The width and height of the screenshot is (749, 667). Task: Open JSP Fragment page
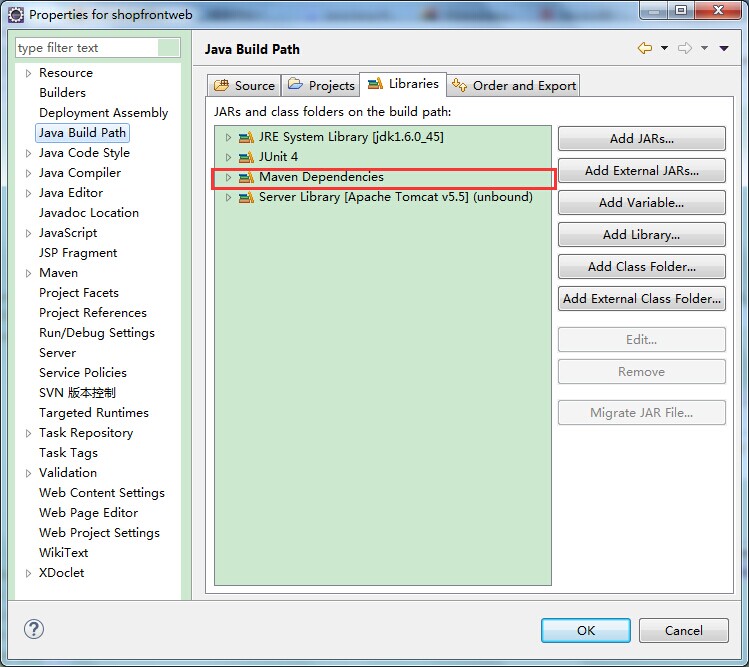click(x=78, y=253)
